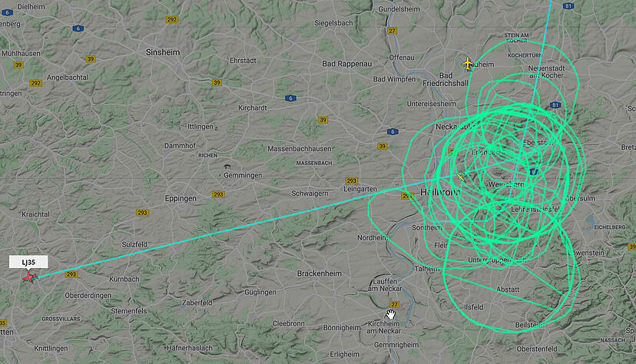Click the Brackenheim town label
This screenshot has height=364, width=636.
tap(320, 273)
